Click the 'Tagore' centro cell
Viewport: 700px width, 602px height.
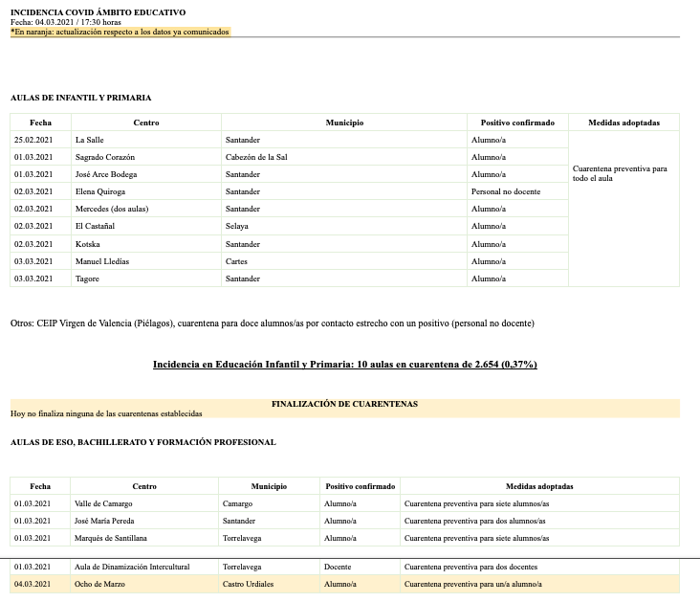[x=87, y=279]
